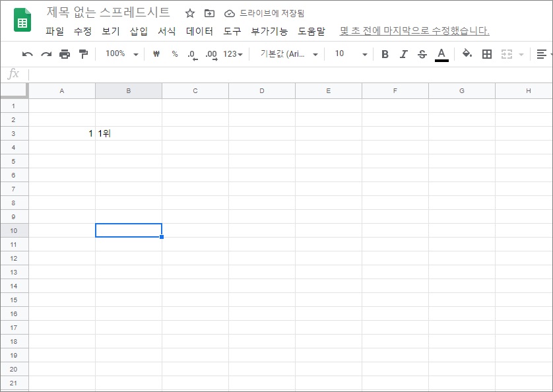Image resolution: width=553 pixels, height=392 pixels.
Task: Select column H header
Action: 524,90
